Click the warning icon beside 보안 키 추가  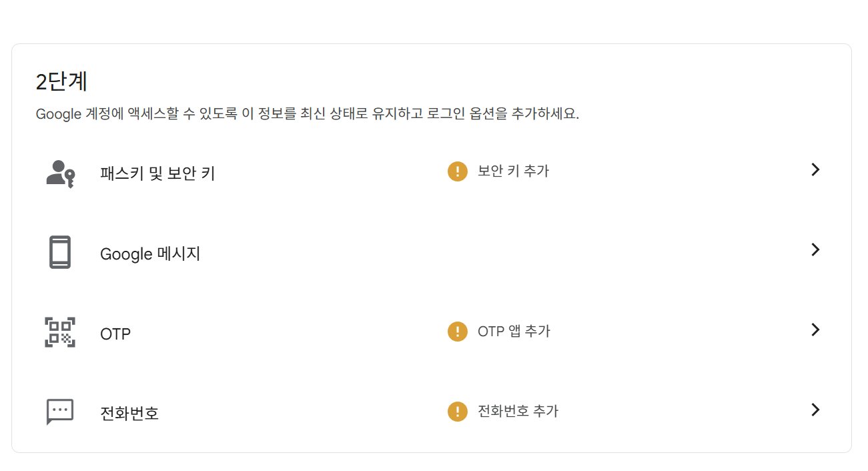457,171
